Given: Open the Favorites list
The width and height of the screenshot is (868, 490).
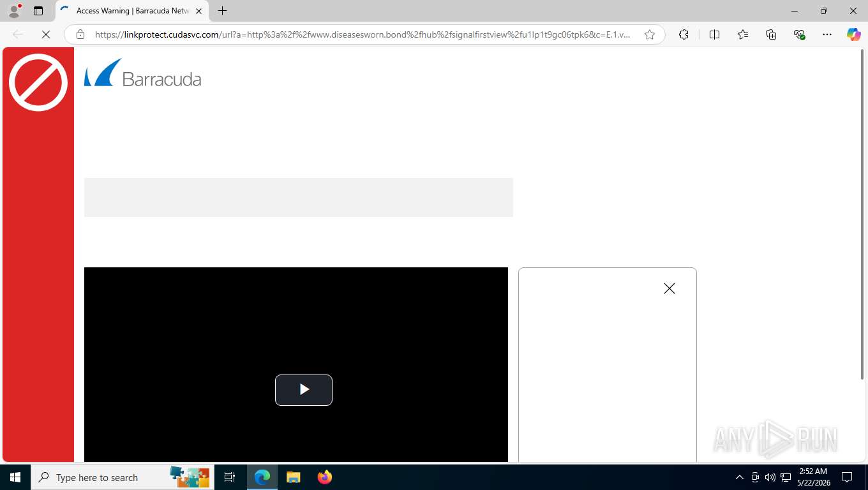Looking at the screenshot, I should pos(743,34).
